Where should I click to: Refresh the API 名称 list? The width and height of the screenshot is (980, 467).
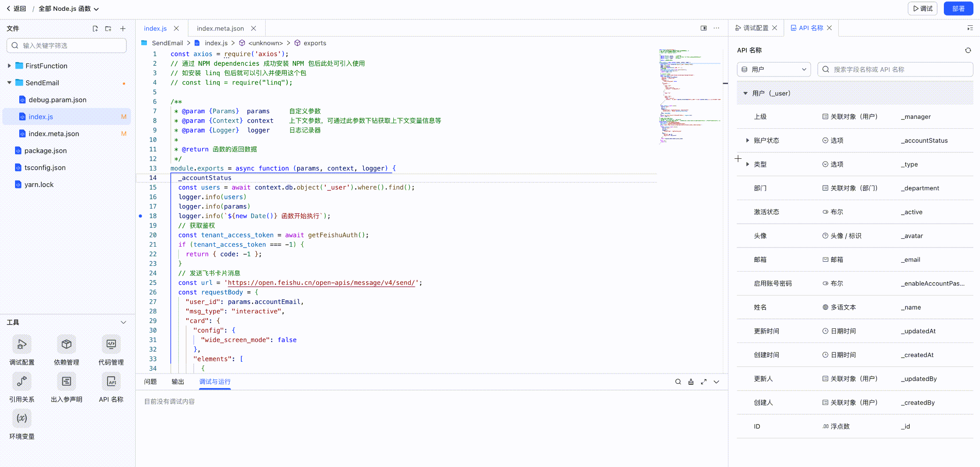968,50
